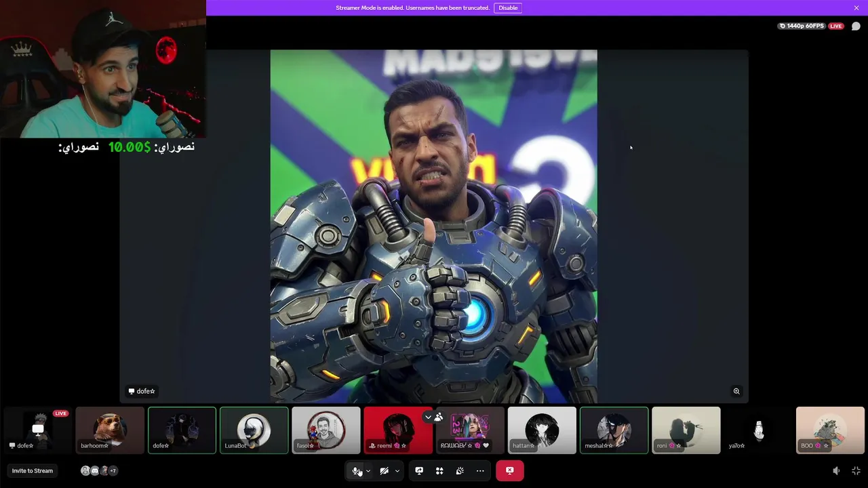Click the streamer webcam overlay at top left
868x488 pixels.
[103, 69]
